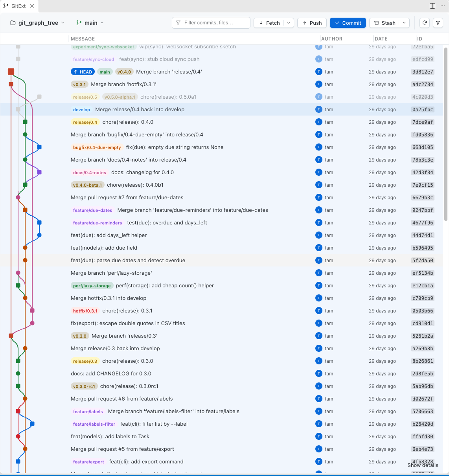Click the Fetch button

269,23
